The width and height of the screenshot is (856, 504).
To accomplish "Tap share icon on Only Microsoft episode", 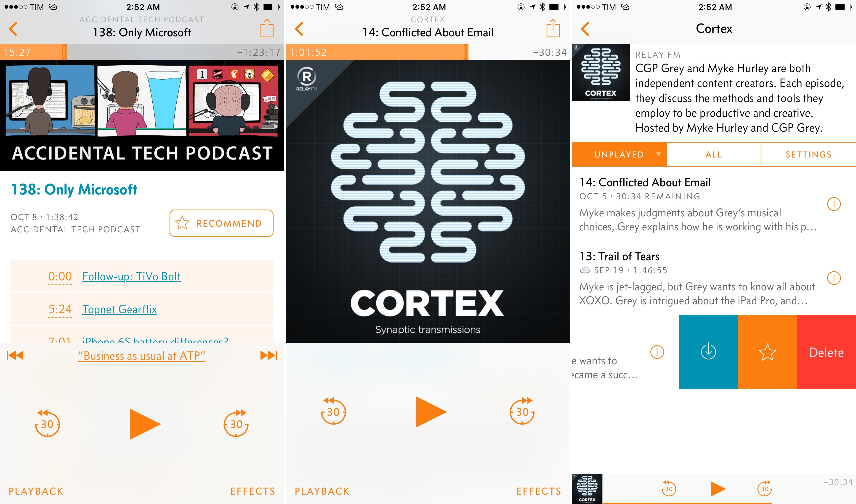I will (x=267, y=28).
